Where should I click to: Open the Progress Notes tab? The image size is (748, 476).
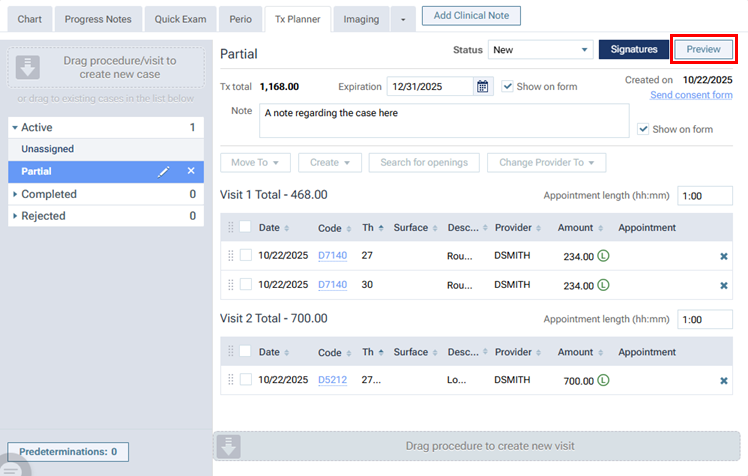98,19
